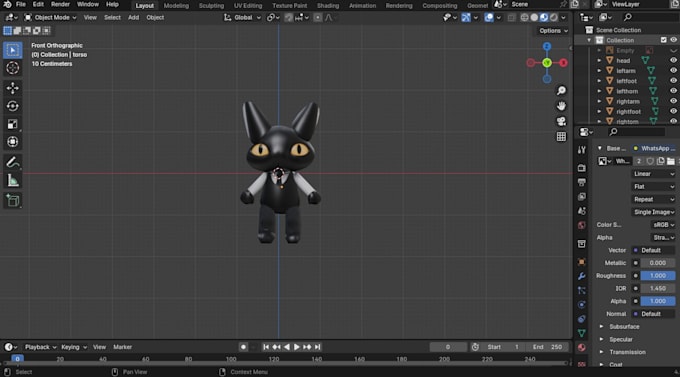The width and height of the screenshot is (680, 377).
Task: Open the Output properties tab
Action: pyautogui.click(x=582, y=182)
